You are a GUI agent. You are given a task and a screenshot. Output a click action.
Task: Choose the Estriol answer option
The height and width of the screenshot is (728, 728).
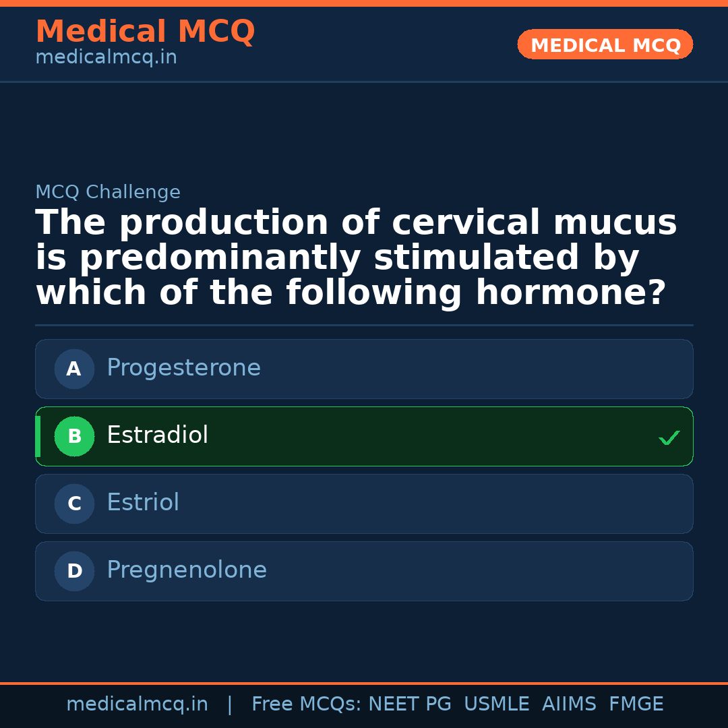pyautogui.click(x=364, y=504)
